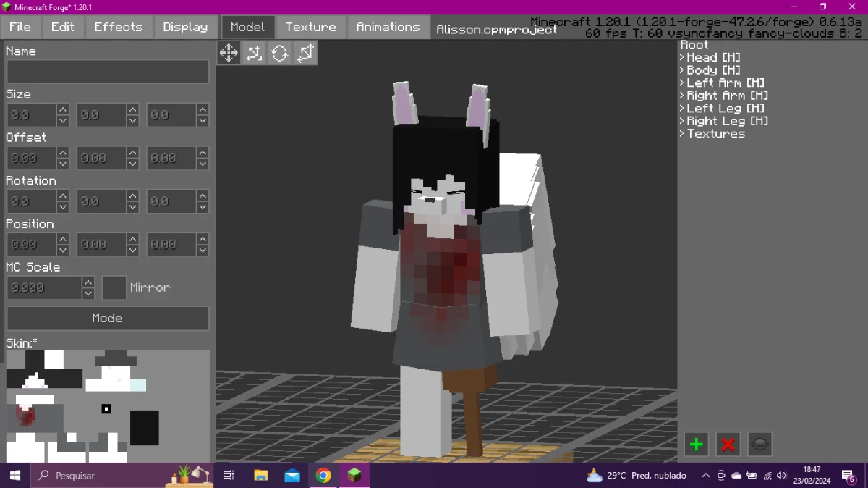
Task: Expand the Head [H] tree node
Action: point(682,57)
